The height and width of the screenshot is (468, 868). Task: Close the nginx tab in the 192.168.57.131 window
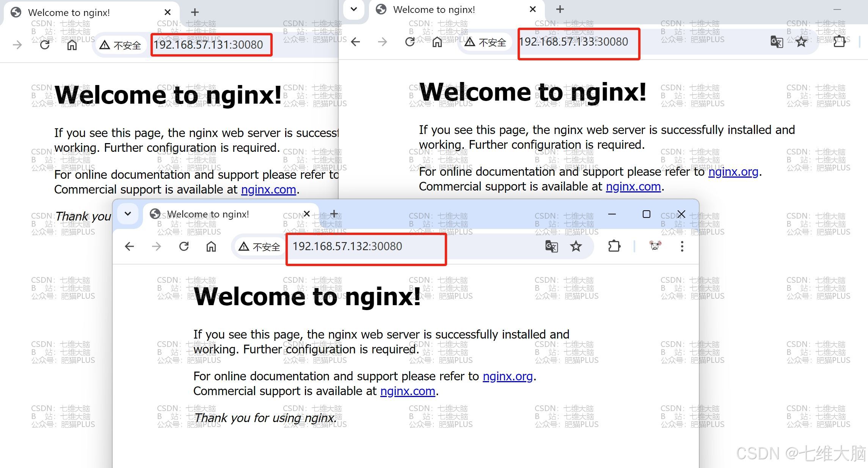[x=167, y=13]
